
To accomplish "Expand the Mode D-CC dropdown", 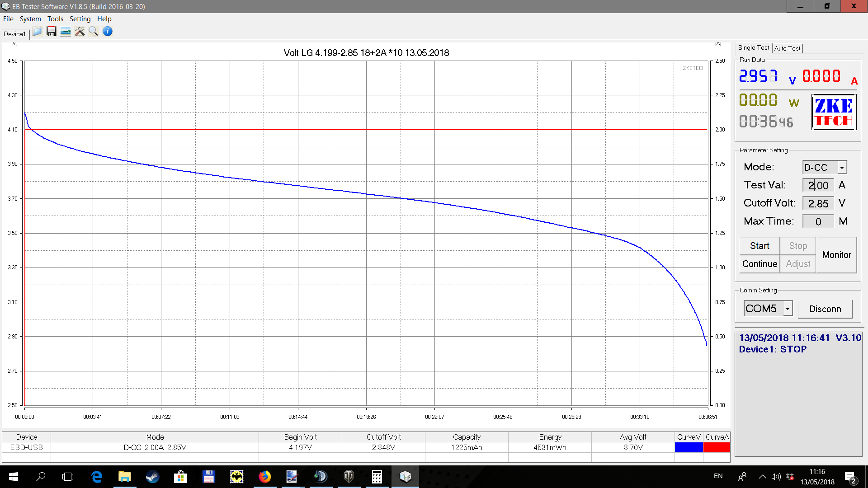I will coord(842,168).
